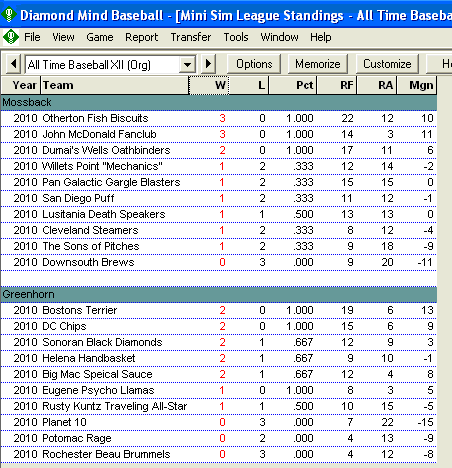Click the Mgn value -15 for Planet 10
452x468 pixels.
pos(426,422)
